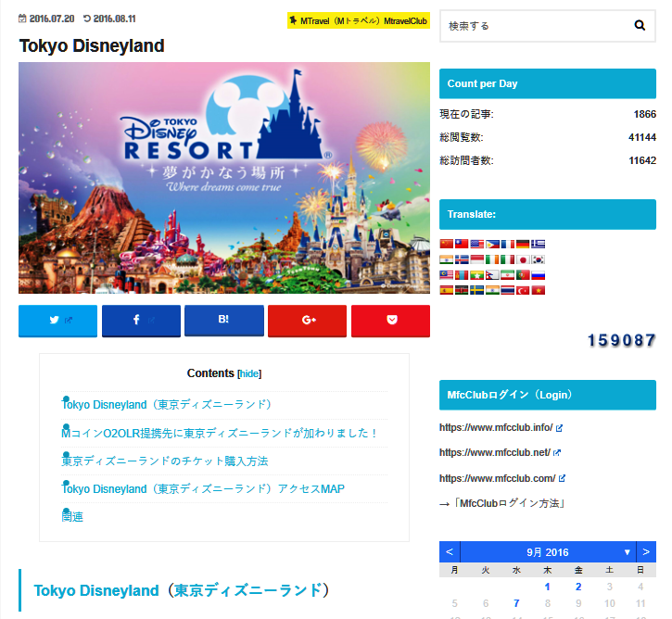
Task: Jump to チケット購入方法 contents entry
Action: coord(165,461)
